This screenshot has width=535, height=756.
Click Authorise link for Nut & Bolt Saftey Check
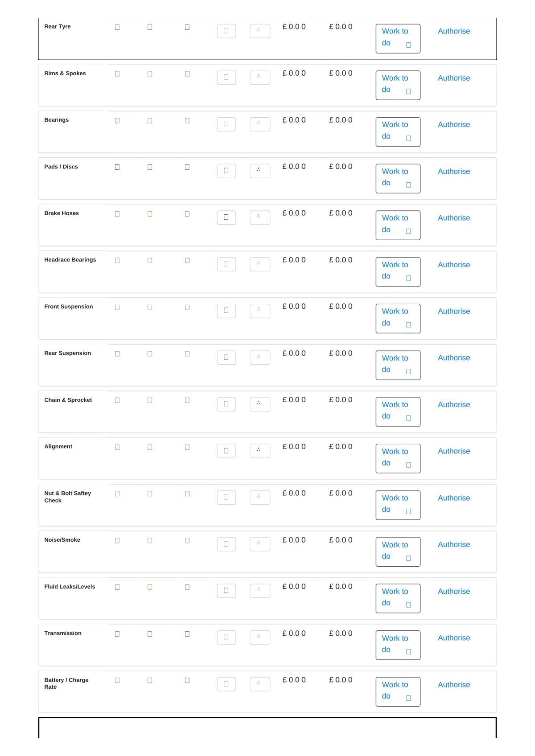click(453, 498)
